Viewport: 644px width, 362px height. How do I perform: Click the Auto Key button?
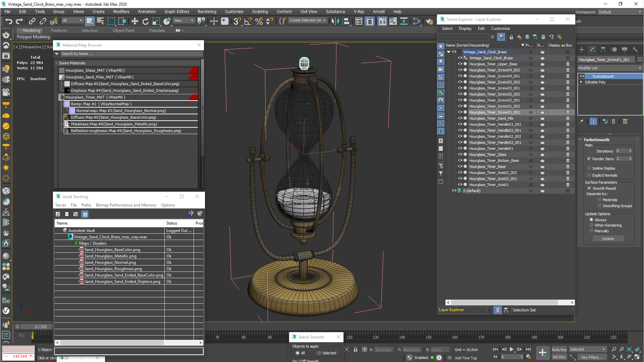[559, 350]
